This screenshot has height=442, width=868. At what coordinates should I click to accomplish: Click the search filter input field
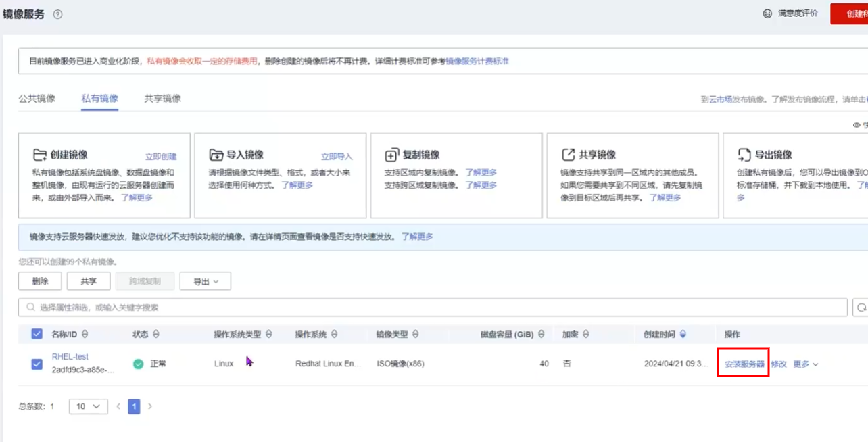(433, 308)
